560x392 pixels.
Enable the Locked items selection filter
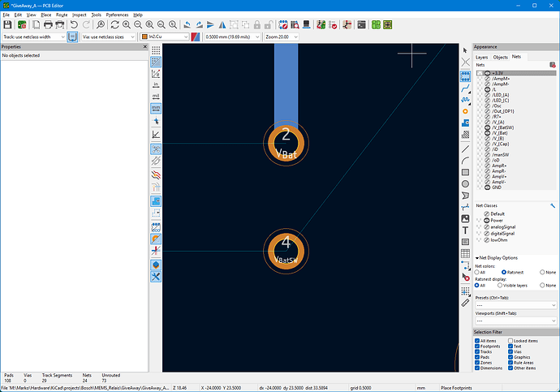510,341
